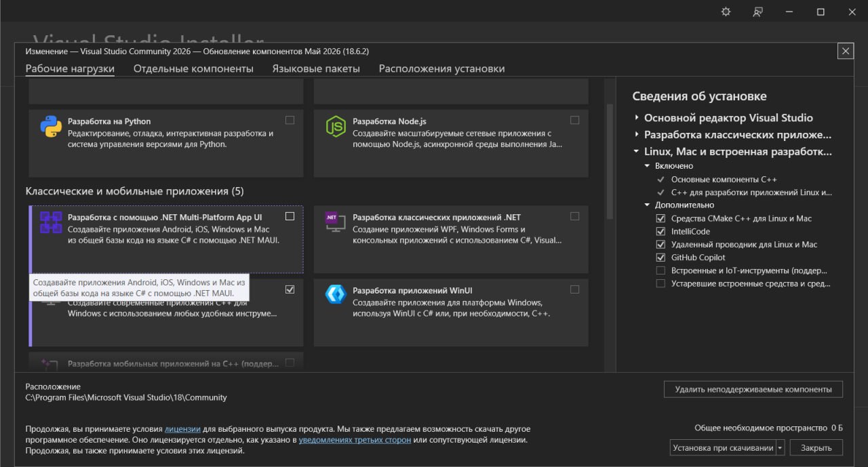Viewport: 868px width, 467px height.
Task: Check Embedded and IoT tools component
Action: [x=660, y=270]
